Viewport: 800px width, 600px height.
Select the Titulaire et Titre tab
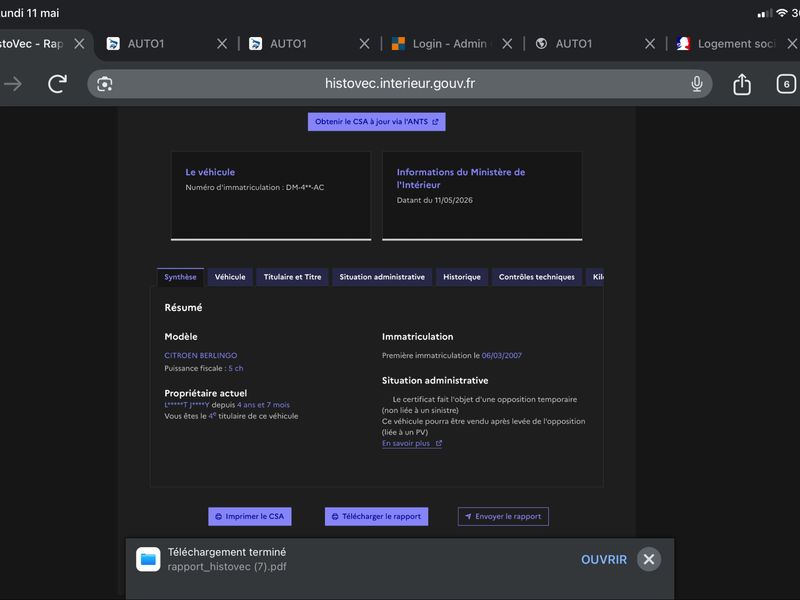click(x=292, y=277)
